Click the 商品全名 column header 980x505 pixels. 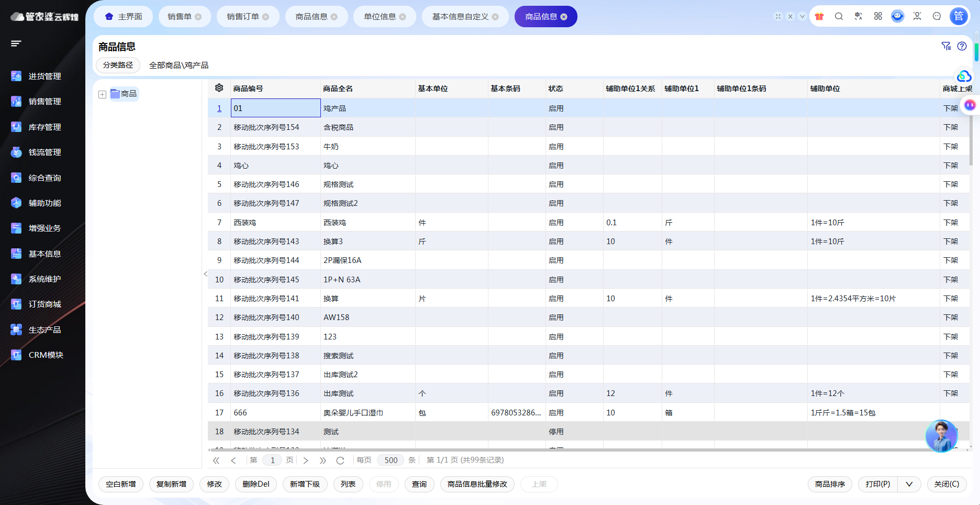coord(367,89)
